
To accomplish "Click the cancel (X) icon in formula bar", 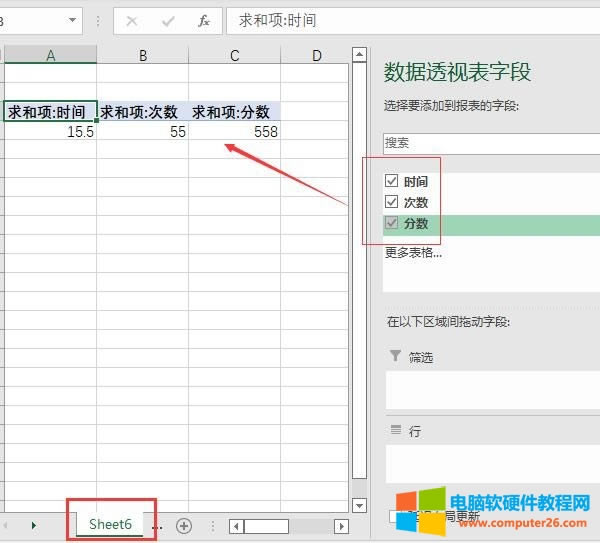I will pyautogui.click(x=132, y=21).
